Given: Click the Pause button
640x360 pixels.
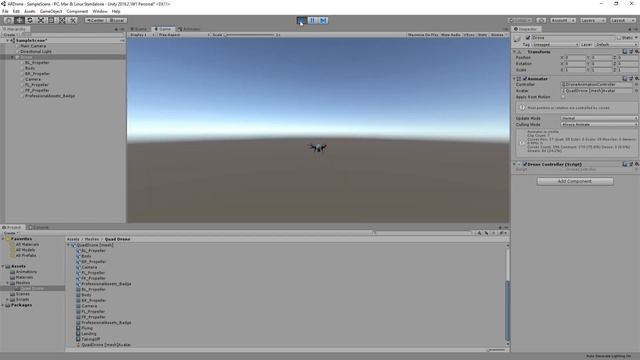Looking at the screenshot, I should pos(313,20).
